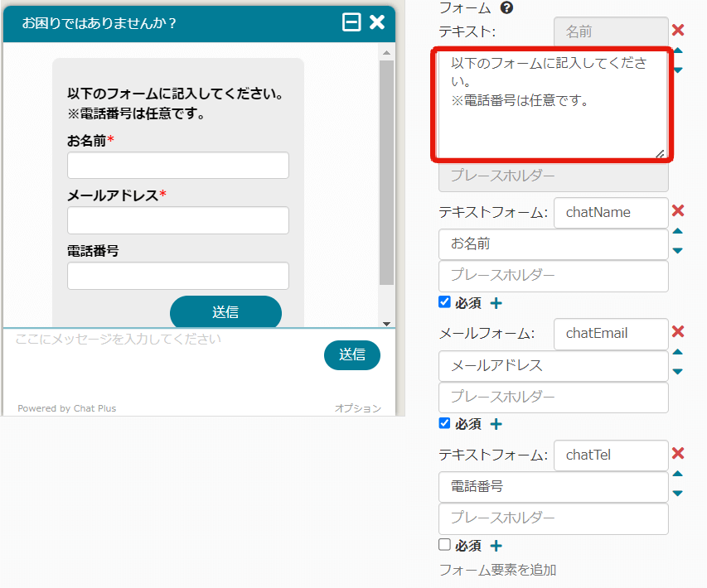Close the chat widget with X

click(377, 22)
